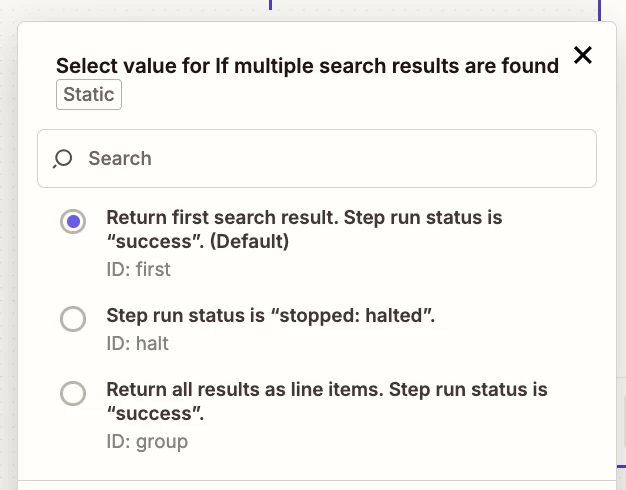The image size is (626, 490).
Task: Select the Return first search result radio button
Action: pos(73,222)
